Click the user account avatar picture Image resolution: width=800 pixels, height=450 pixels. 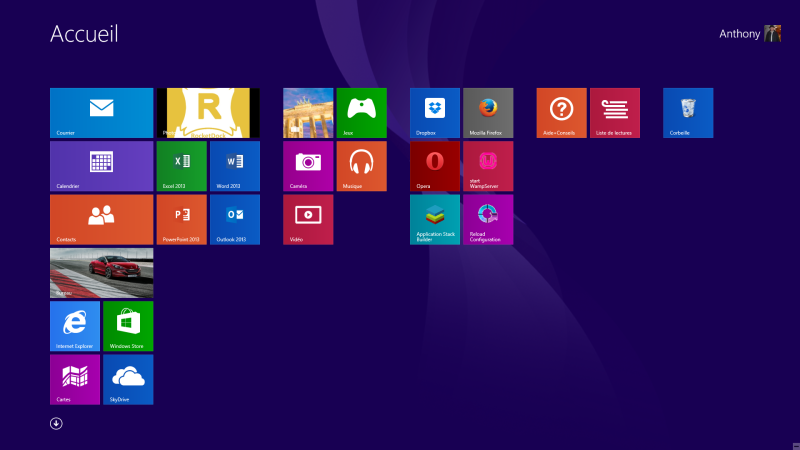coord(772,34)
